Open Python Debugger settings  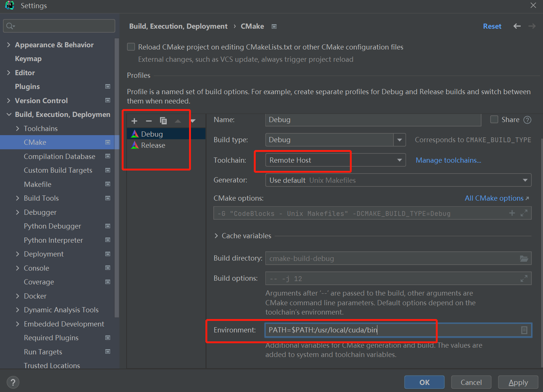52,226
